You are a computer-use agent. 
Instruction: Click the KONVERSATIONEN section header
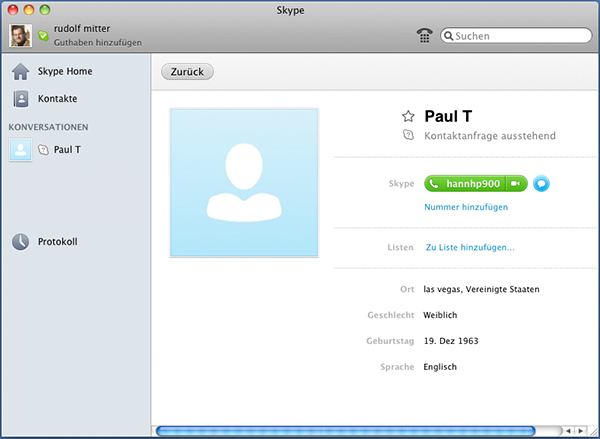click(x=49, y=127)
